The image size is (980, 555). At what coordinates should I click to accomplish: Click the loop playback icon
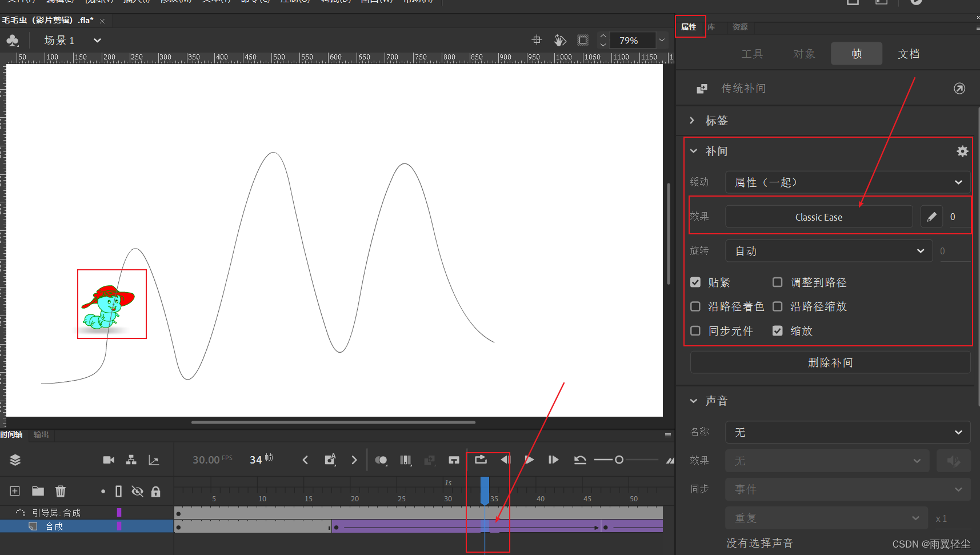click(x=481, y=460)
